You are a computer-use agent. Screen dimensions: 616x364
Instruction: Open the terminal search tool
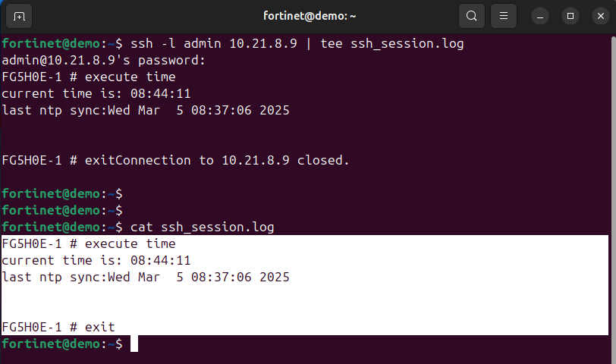472,15
